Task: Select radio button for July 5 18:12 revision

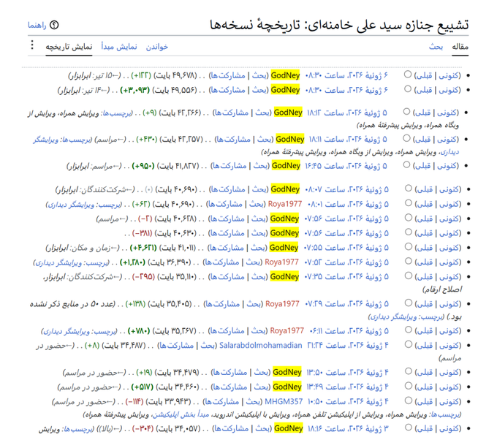Action: (x=406, y=112)
